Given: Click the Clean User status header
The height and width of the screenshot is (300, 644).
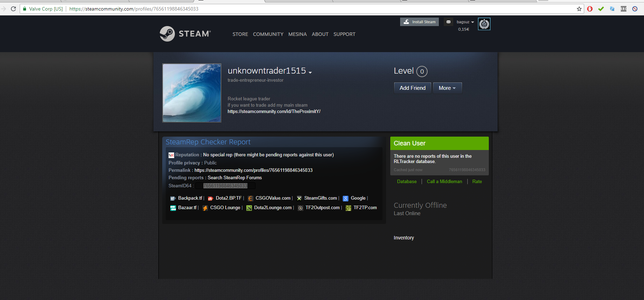Looking at the screenshot, I should 440,143.
